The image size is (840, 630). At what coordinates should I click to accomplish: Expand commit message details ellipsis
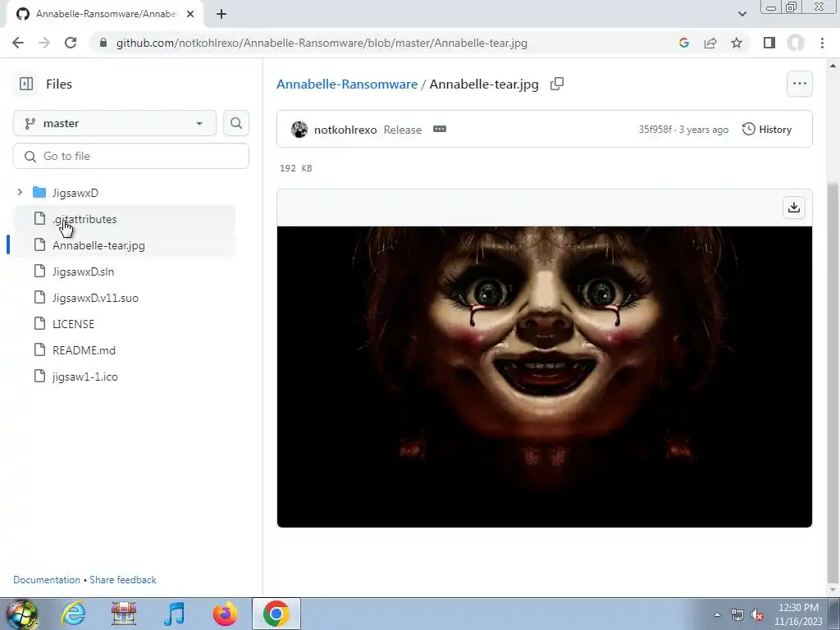440,129
